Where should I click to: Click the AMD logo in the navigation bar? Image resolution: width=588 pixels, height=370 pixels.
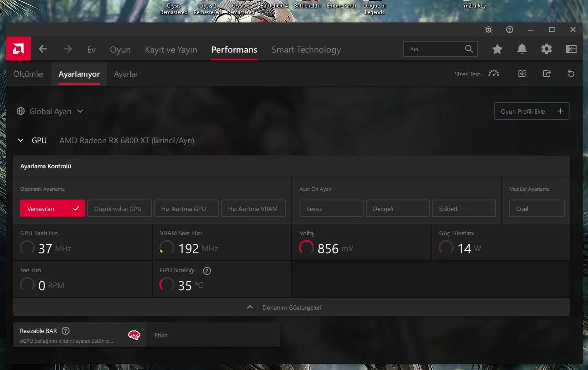(18, 49)
